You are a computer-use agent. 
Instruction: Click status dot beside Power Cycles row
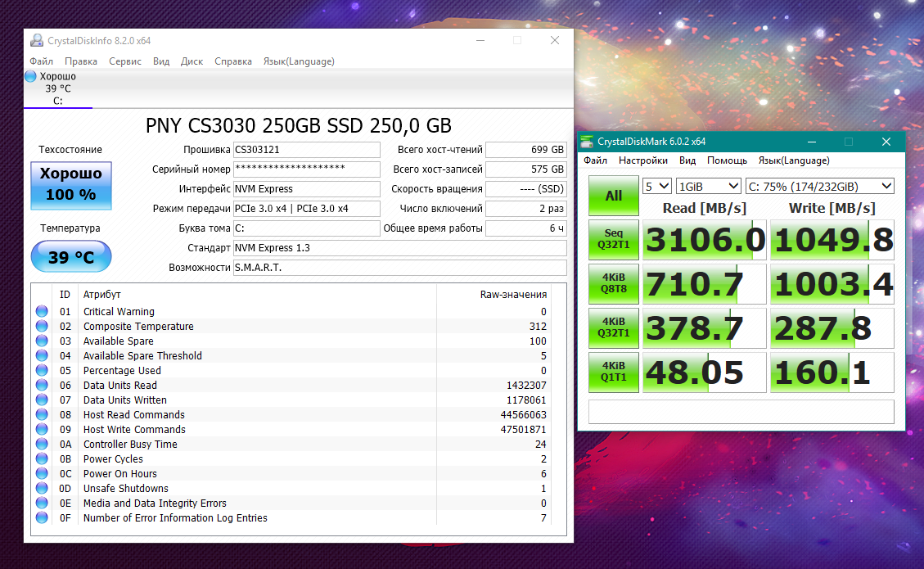(42, 458)
